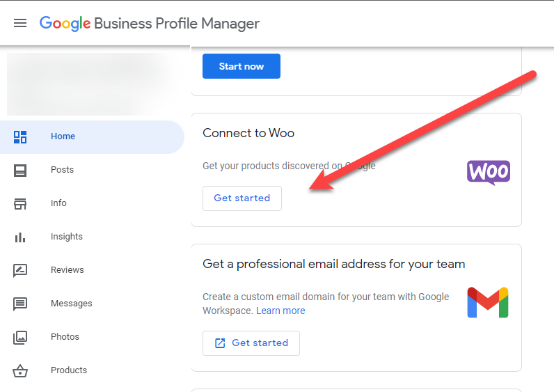Click the Info storefront icon

point(20,204)
